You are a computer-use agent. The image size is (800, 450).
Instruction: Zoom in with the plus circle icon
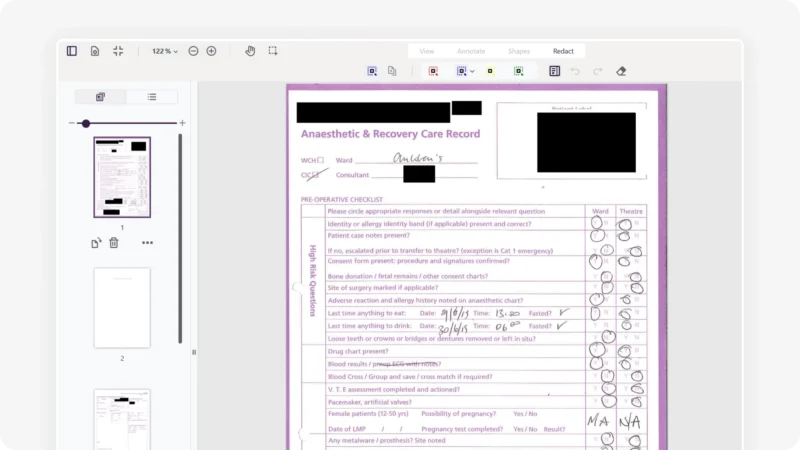click(x=211, y=51)
